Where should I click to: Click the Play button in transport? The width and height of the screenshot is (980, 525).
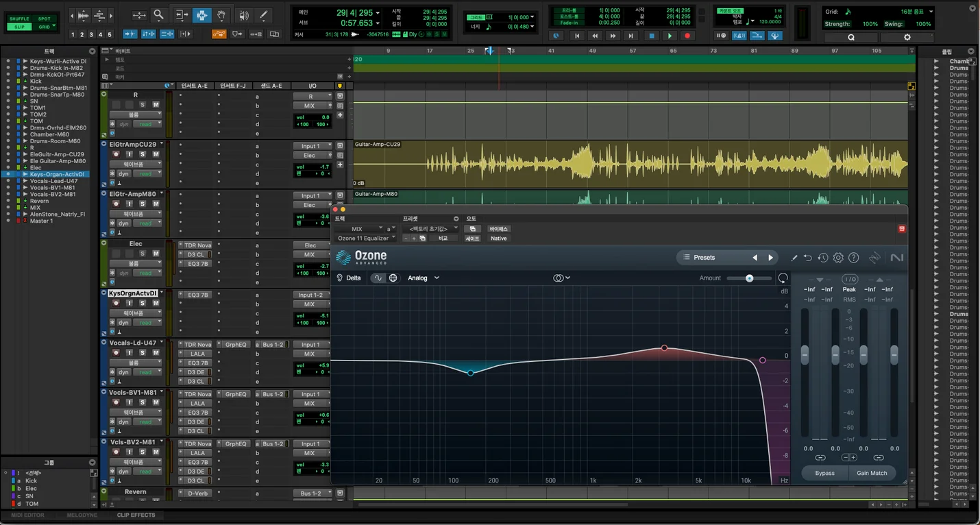670,36
